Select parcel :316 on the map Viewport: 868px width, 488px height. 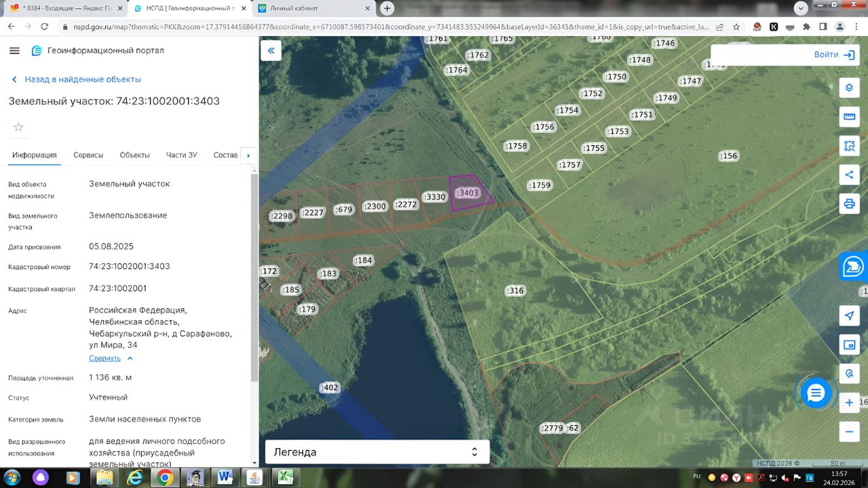[x=515, y=291]
